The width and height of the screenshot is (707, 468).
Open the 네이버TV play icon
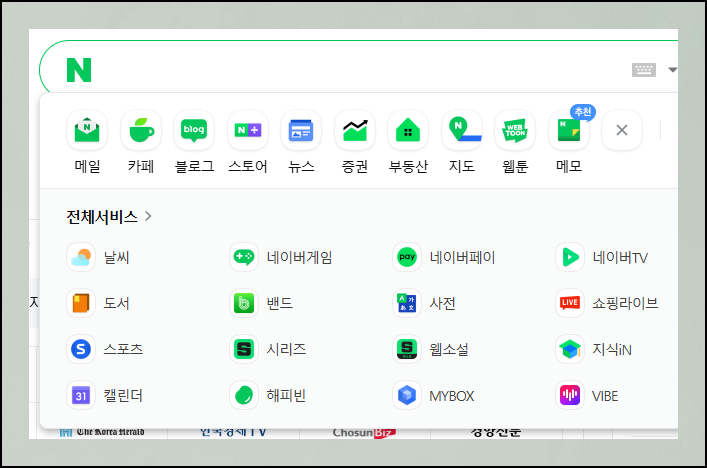point(570,257)
